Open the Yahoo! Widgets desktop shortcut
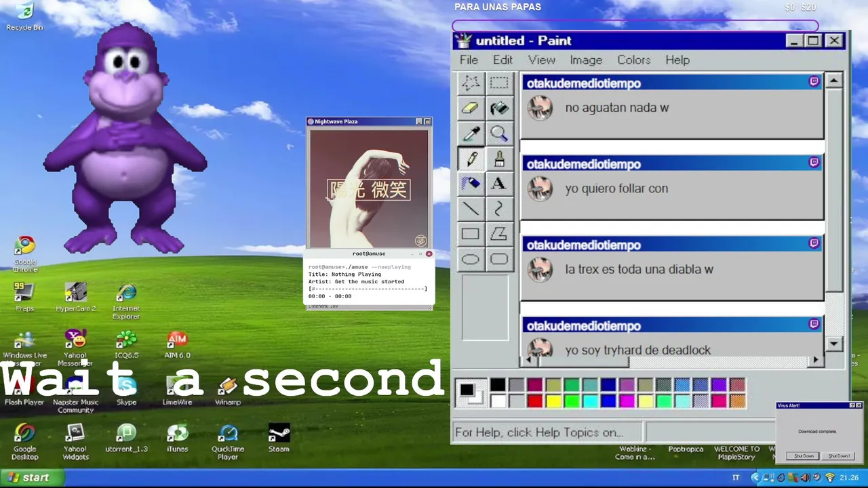Image resolution: width=868 pixels, height=488 pixels. [x=75, y=442]
